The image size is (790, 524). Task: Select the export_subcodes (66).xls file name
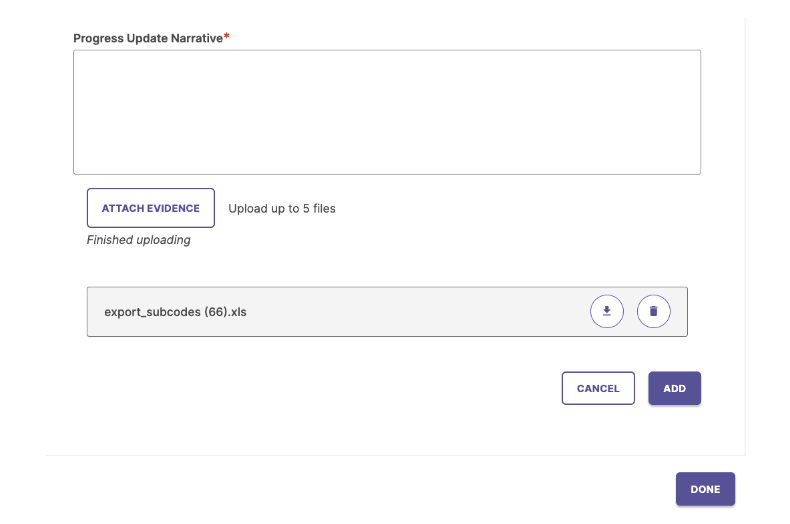tap(175, 312)
